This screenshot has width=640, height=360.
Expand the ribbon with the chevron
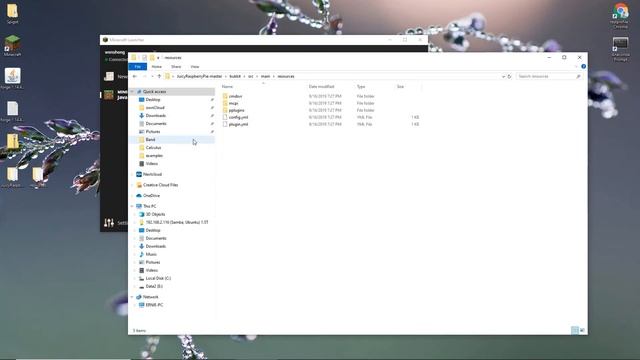pyautogui.click(x=576, y=67)
